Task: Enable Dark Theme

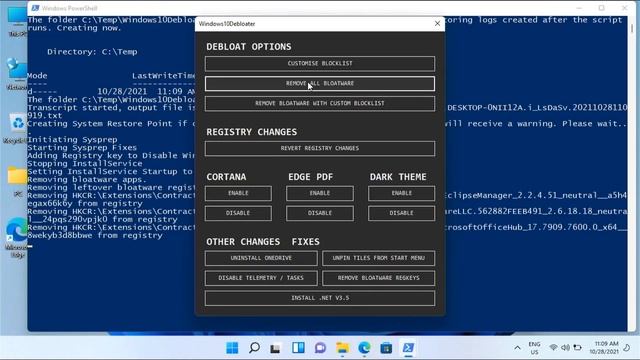Action: pos(401,193)
